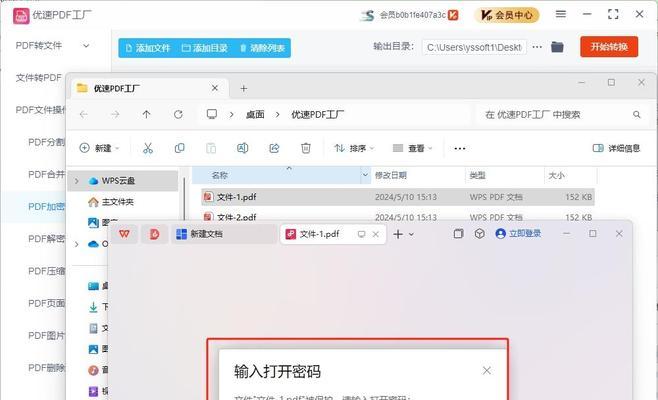Screen dimensions: 658x400
Task: Open the 名称 column filter dropdown arrow
Action: click(365, 175)
